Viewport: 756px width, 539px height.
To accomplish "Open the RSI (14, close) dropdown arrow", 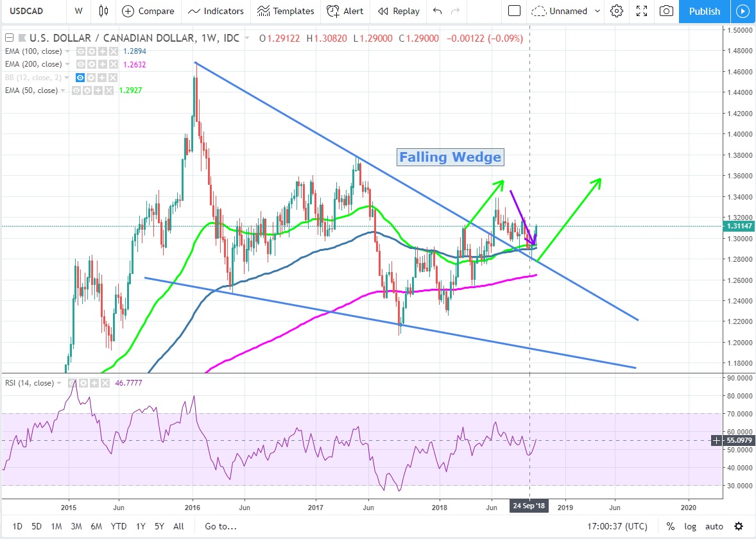I will coord(59,383).
